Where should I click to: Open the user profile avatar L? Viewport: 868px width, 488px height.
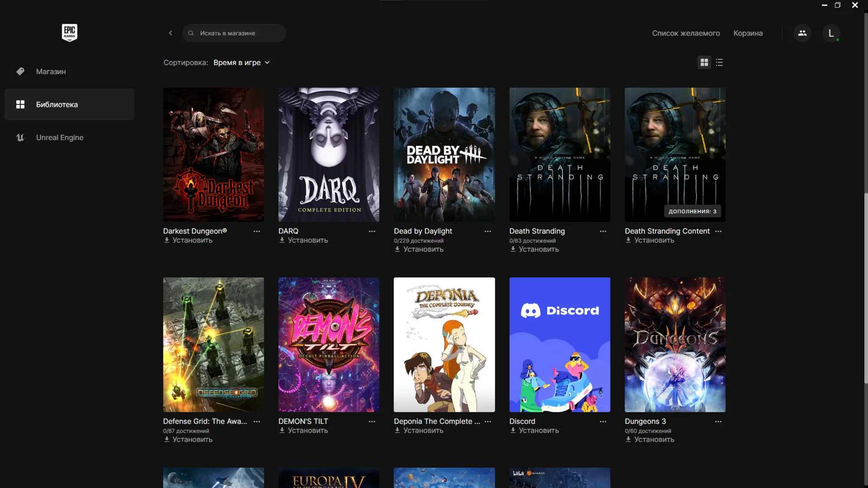click(x=830, y=33)
